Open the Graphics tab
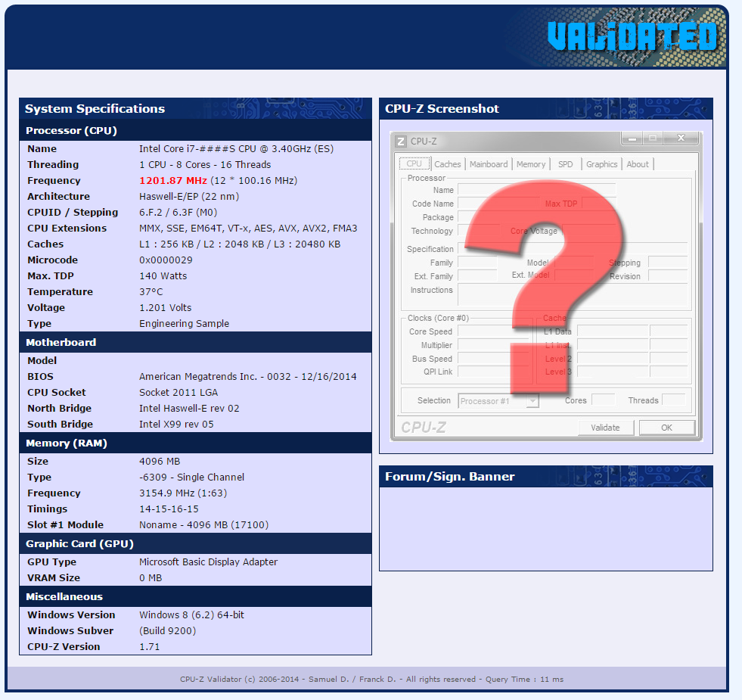Screen dimensions: 742x700 601,164
